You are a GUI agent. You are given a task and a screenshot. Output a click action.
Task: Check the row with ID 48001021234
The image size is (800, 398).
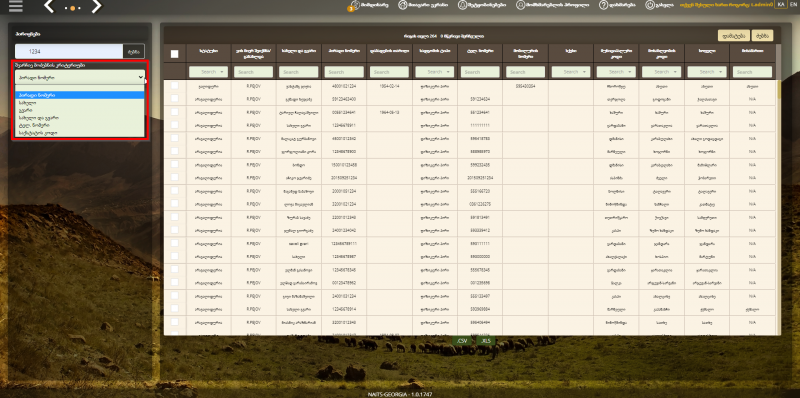click(x=174, y=86)
